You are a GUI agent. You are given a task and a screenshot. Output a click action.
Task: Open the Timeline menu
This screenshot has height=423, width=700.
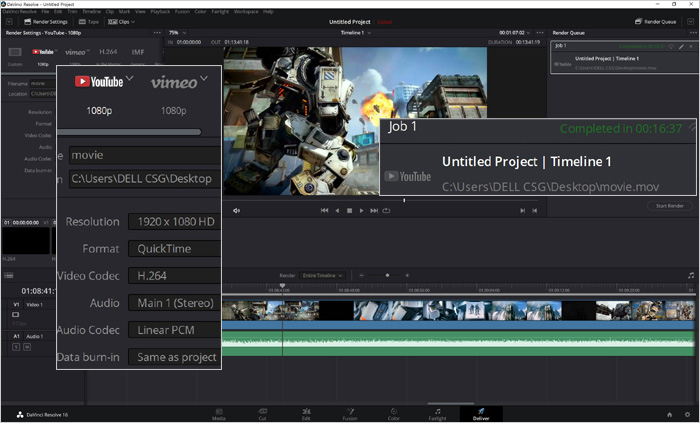92,12
